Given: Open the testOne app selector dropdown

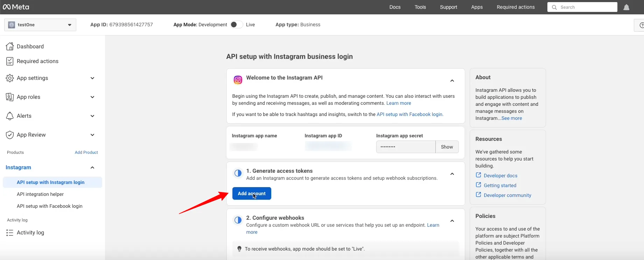Looking at the screenshot, I should [40, 25].
